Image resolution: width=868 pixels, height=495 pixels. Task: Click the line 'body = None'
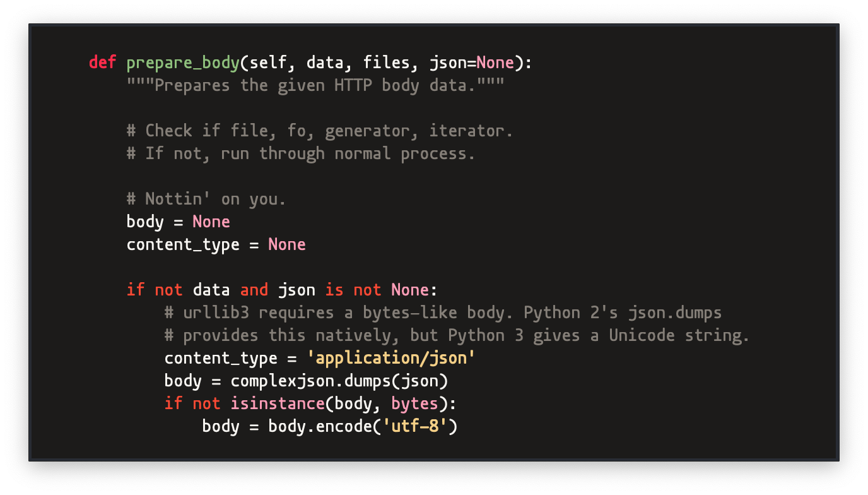click(179, 222)
